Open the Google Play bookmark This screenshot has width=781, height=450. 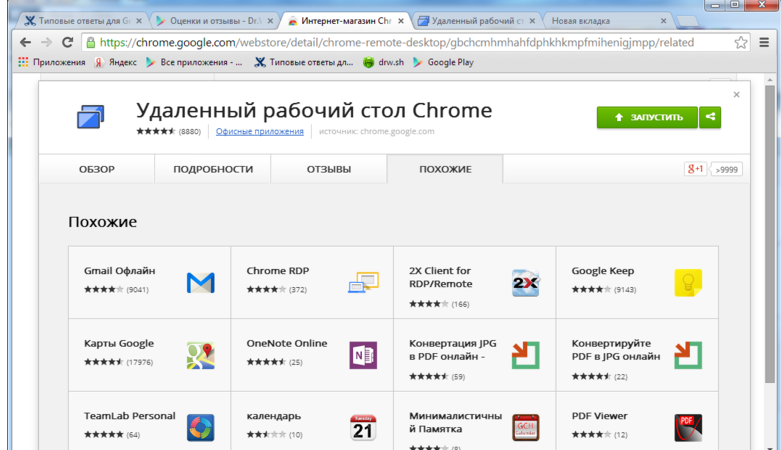point(443,62)
